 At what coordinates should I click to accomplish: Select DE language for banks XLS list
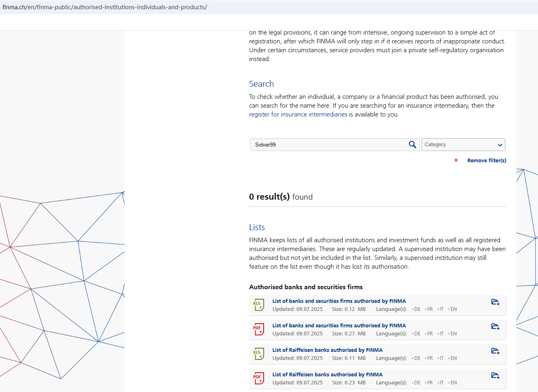point(417,309)
